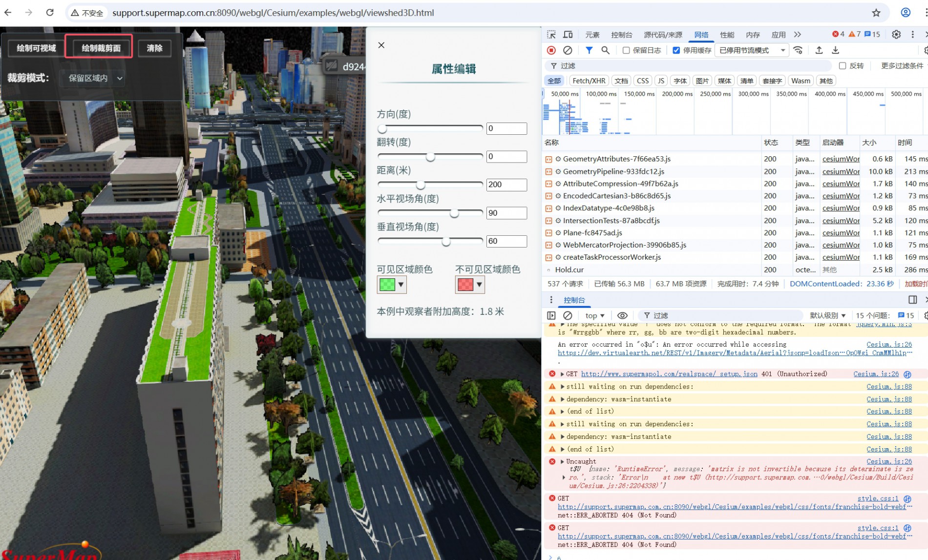Switch to the 元素 tab
This screenshot has width=928, height=560.
[x=592, y=35]
